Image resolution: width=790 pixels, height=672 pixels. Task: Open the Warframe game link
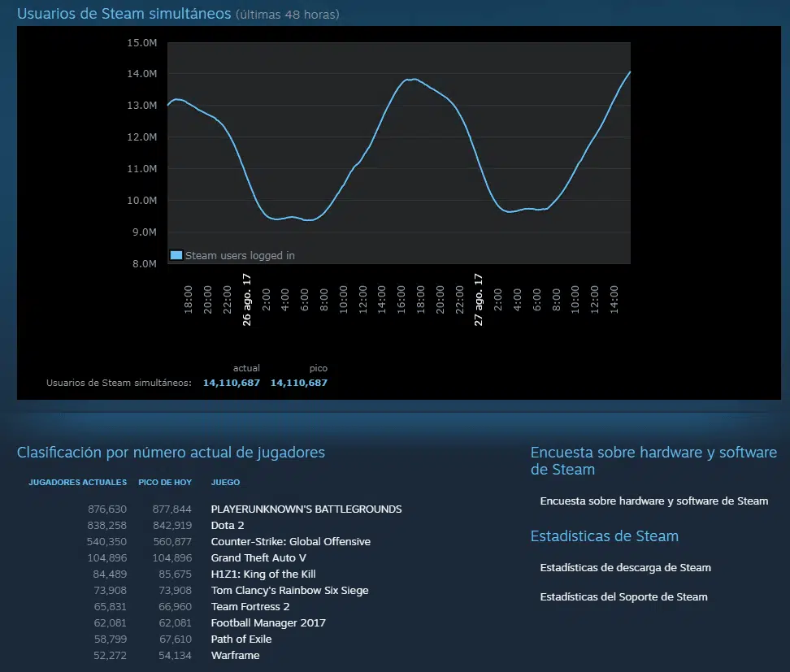(x=235, y=656)
